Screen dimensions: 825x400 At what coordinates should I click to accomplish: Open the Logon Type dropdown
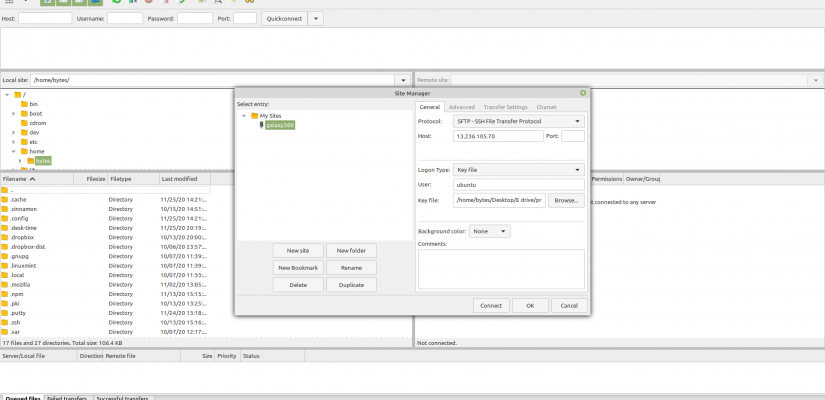(x=519, y=170)
